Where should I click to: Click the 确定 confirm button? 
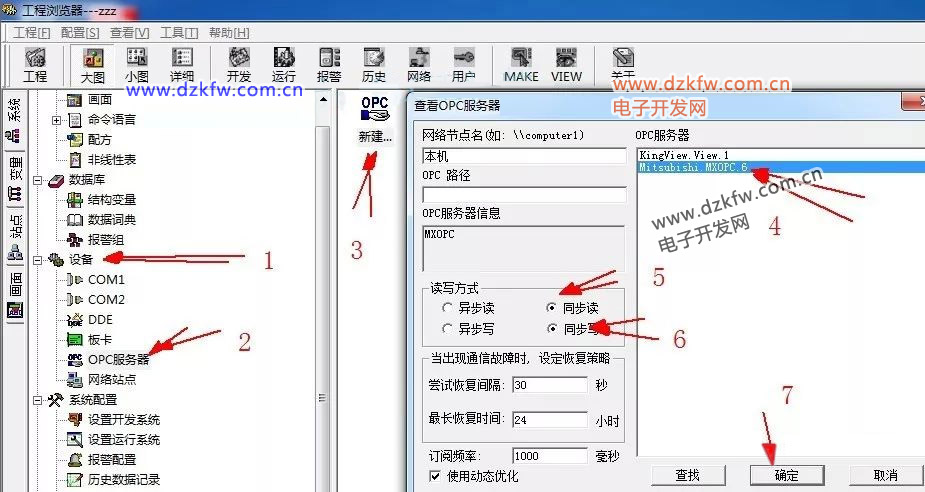pos(786,475)
